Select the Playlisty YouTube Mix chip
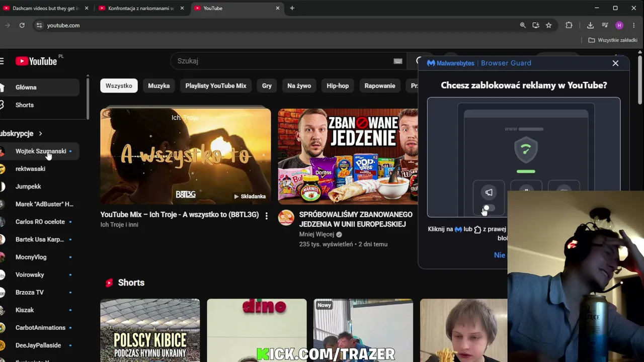Viewport: 644px width, 362px height. 216,85
